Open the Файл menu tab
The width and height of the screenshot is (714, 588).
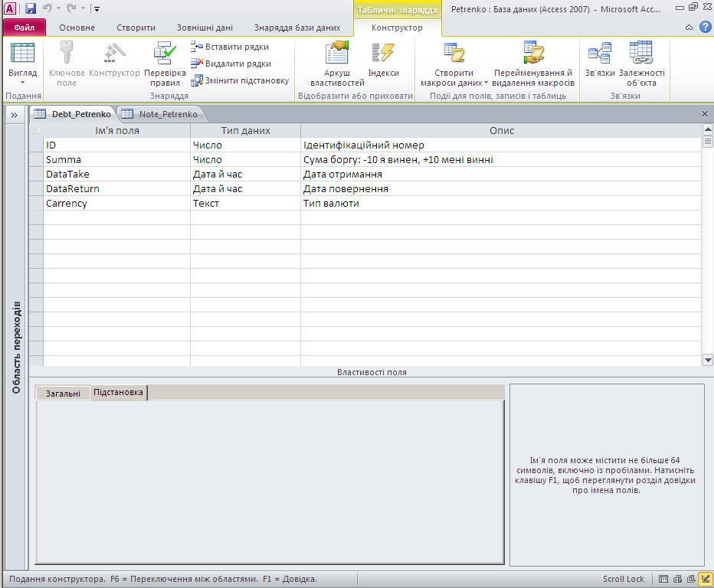tap(24, 28)
